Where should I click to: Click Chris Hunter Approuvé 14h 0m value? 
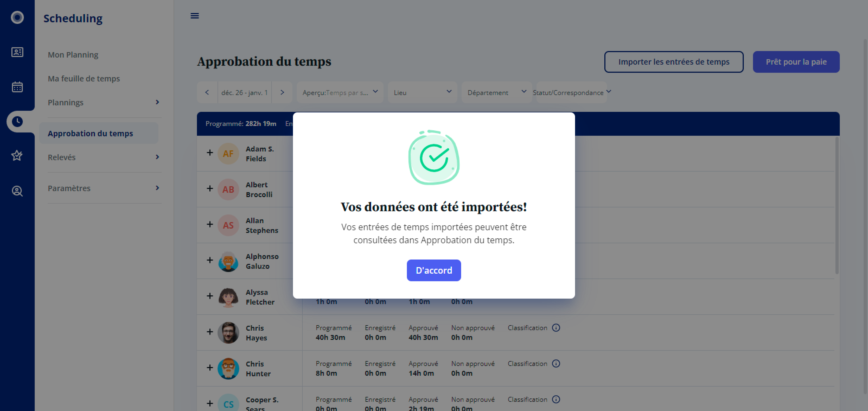tap(421, 373)
